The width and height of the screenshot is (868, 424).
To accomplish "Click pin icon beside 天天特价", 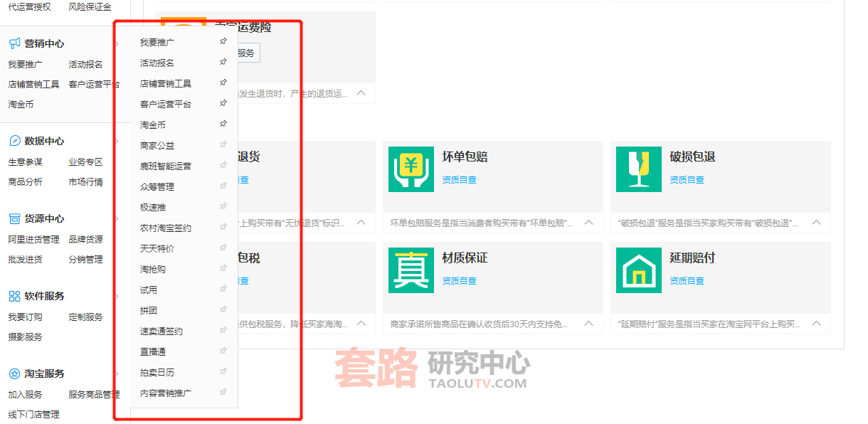I will 223,248.
